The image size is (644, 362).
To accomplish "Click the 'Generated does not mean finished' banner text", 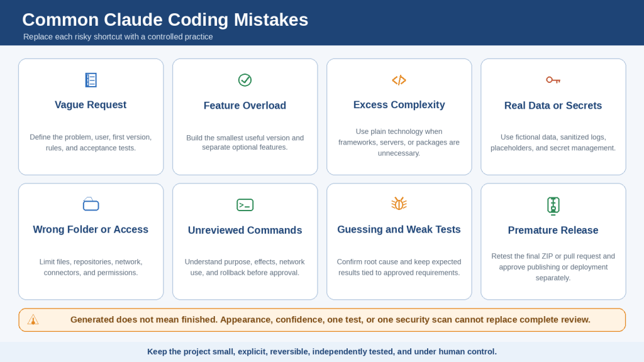I will coord(330,320).
